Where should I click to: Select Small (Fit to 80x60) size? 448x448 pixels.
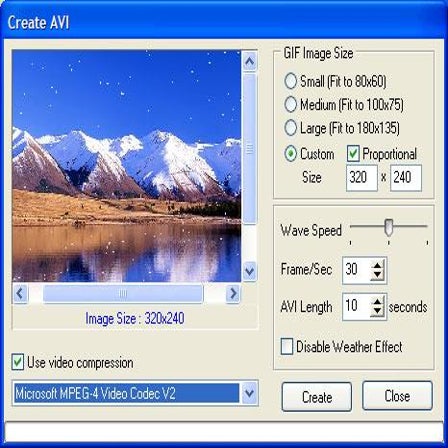coord(290,81)
